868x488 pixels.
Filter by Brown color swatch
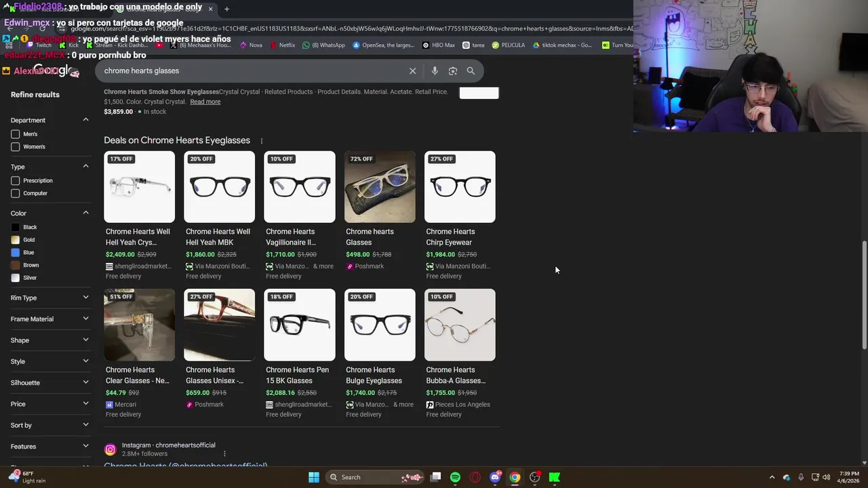[x=16, y=265]
